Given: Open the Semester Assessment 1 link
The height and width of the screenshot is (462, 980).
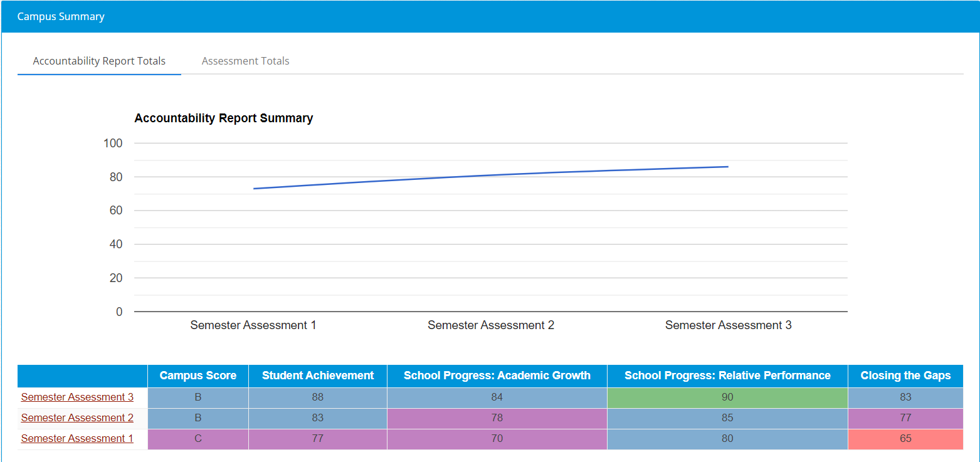Looking at the screenshot, I should (77, 438).
